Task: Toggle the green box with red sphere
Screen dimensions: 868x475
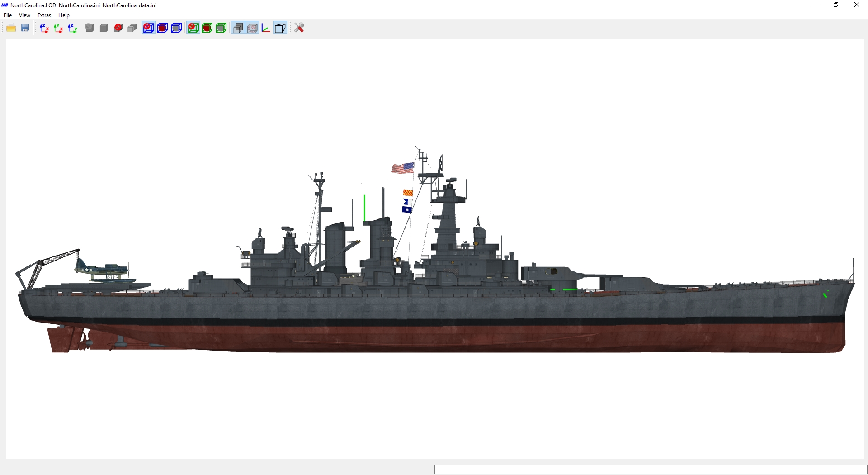Action: click(207, 28)
